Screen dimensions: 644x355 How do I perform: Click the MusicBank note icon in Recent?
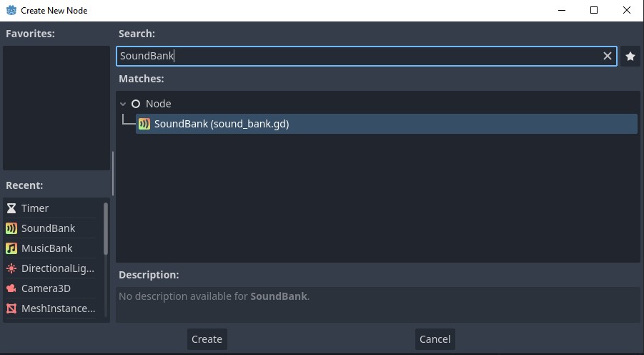11,248
